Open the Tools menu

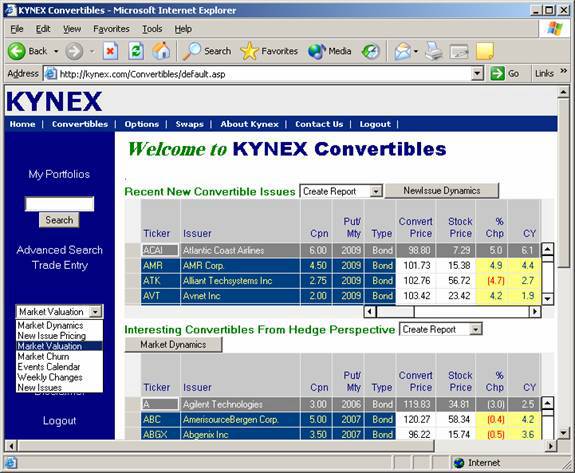pyautogui.click(x=152, y=29)
